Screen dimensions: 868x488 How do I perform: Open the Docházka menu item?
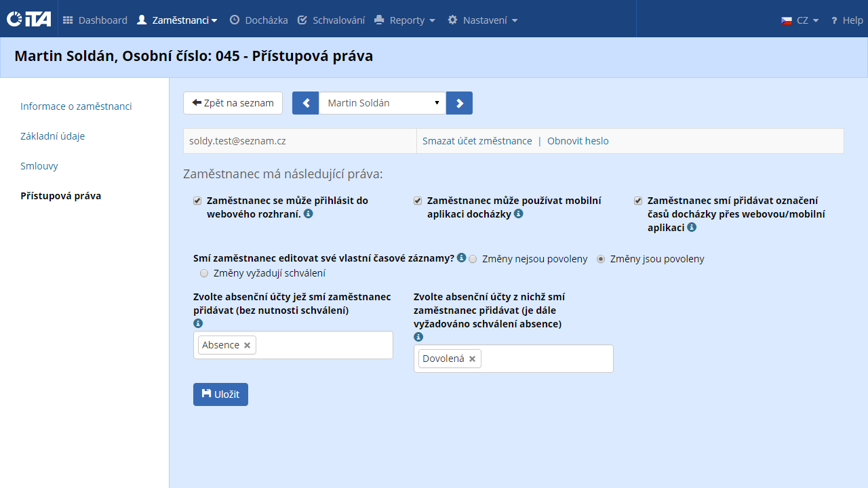coord(259,20)
